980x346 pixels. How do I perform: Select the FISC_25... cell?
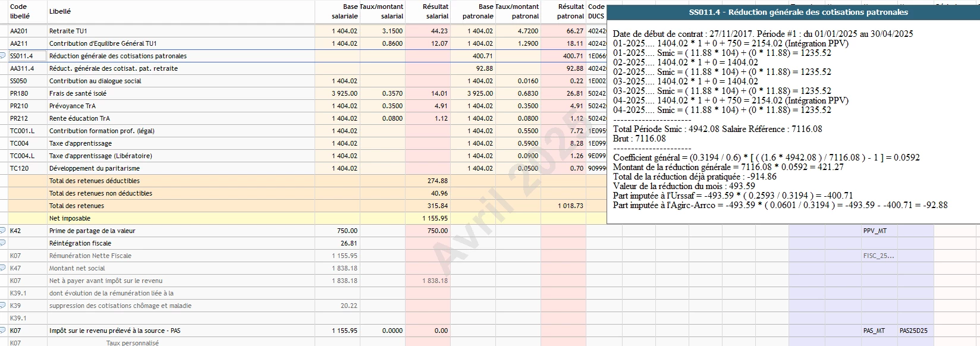point(879,256)
